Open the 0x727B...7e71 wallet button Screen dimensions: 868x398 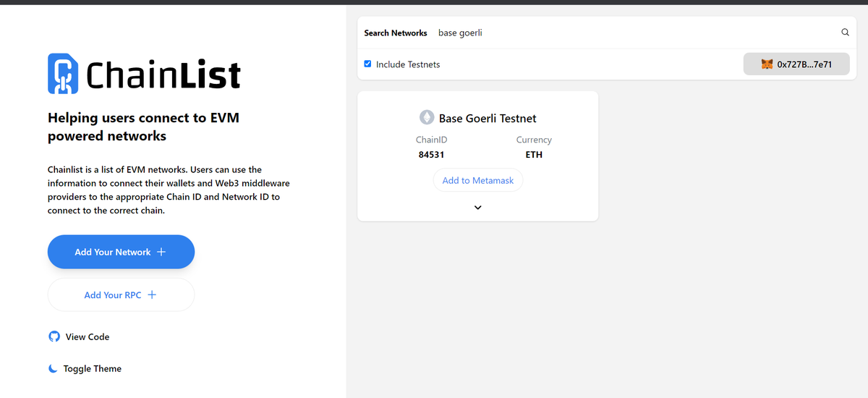(796, 64)
